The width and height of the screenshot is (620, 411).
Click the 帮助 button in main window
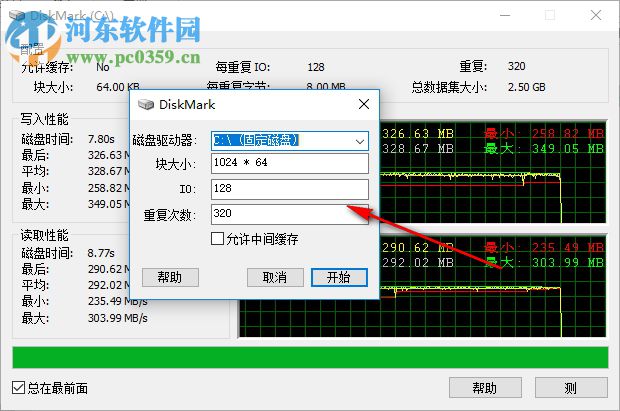(x=485, y=388)
